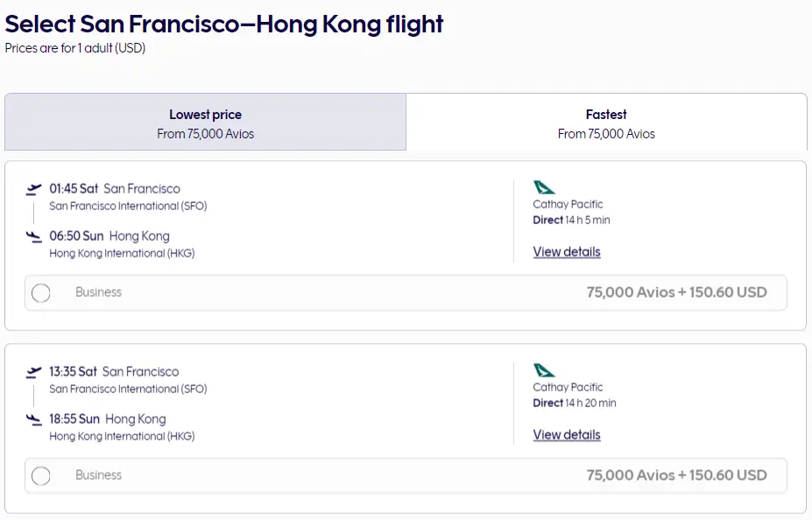
Task: Open View details for the 13:35 departure
Action: coord(567,435)
